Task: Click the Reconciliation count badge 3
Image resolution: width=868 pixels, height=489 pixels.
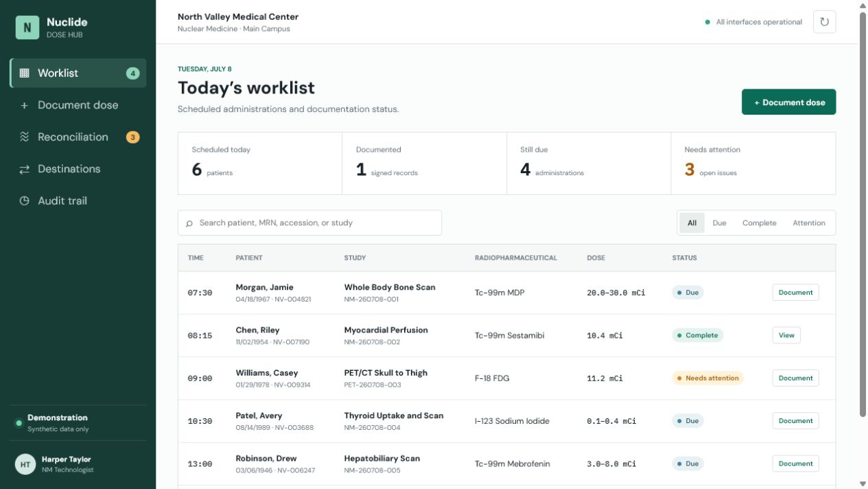Action: click(132, 137)
